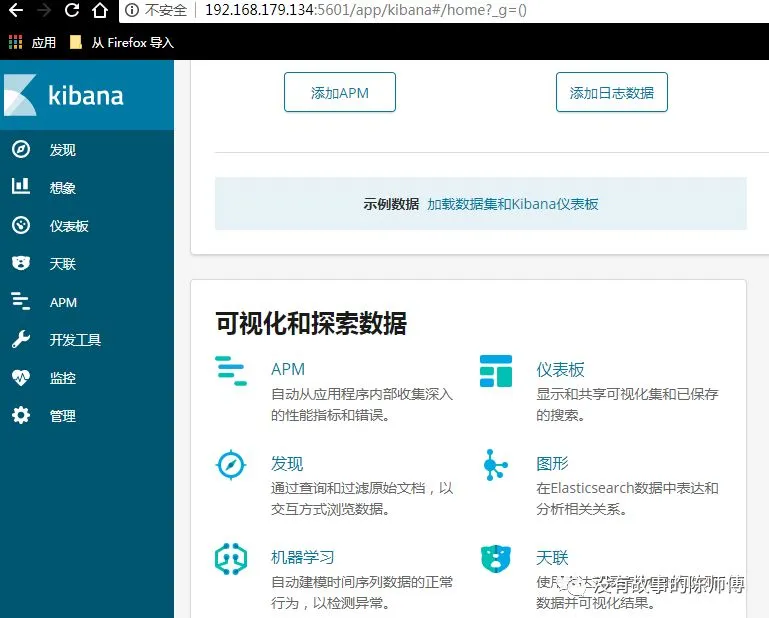Open the 天联 heading link in the card

[x=552, y=558]
